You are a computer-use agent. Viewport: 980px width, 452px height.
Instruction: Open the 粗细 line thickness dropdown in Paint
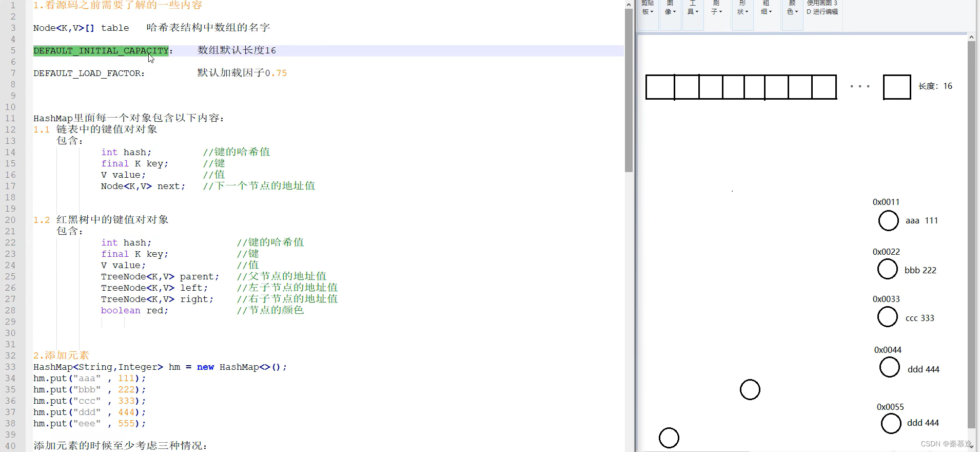point(766,8)
